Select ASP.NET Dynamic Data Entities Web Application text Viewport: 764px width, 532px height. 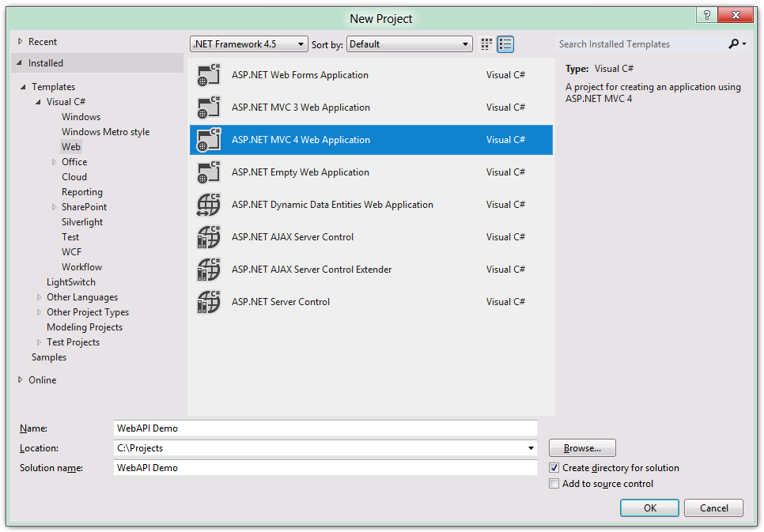pyautogui.click(x=332, y=205)
